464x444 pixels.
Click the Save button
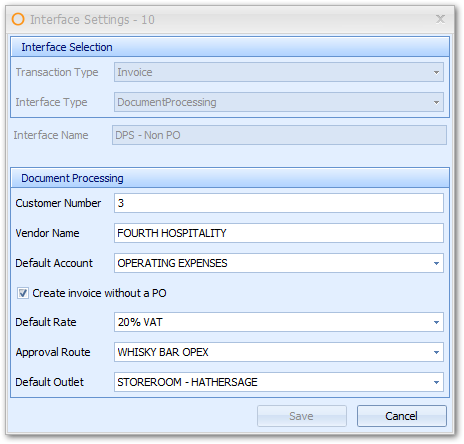[x=302, y=416]
